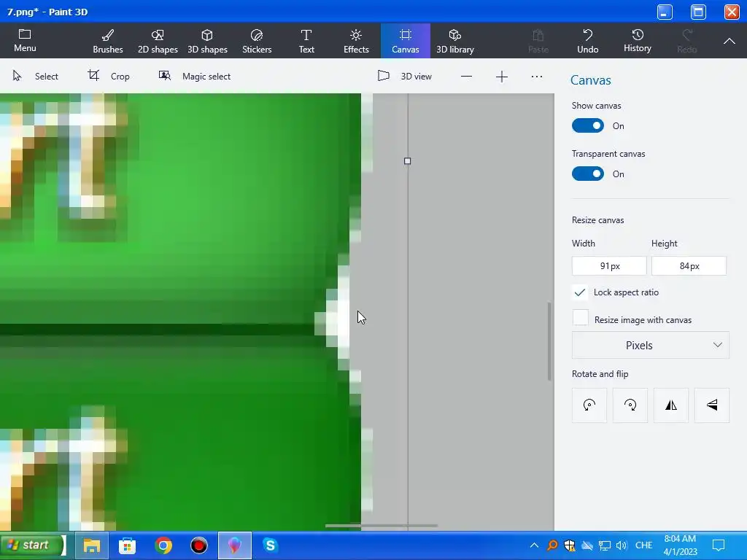Click the Undo button

coord(587,41)
